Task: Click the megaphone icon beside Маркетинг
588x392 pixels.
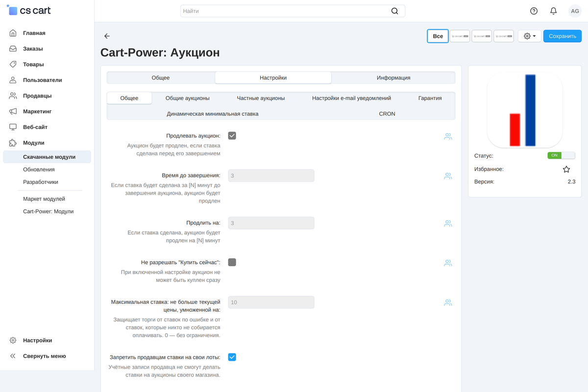Action: tap(13, 111)
